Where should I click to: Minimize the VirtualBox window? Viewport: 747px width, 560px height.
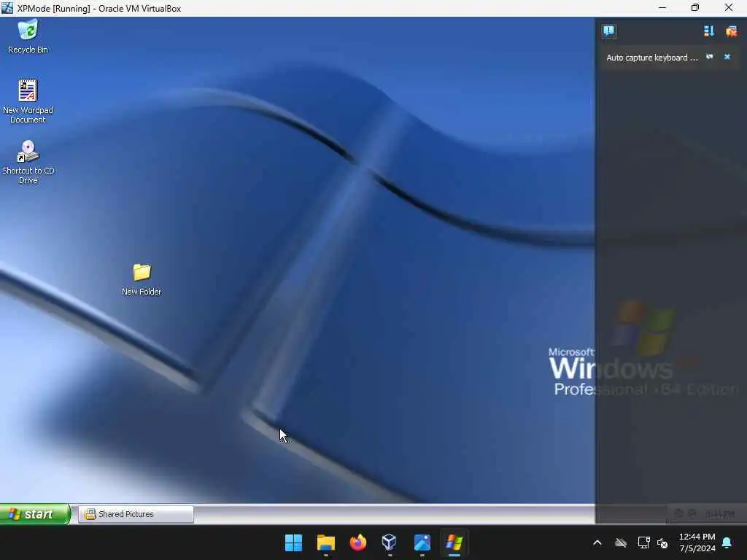coord(662,8)
